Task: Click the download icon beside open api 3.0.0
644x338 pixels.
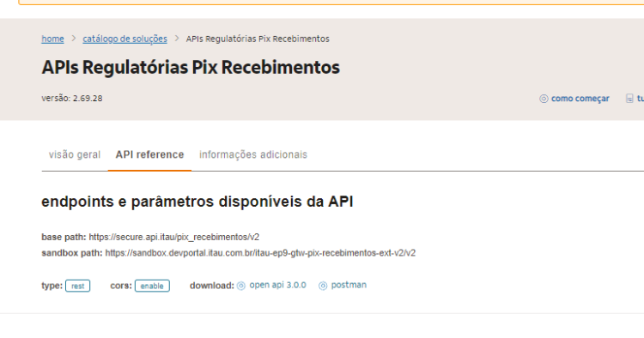Action: click(241, 286)
